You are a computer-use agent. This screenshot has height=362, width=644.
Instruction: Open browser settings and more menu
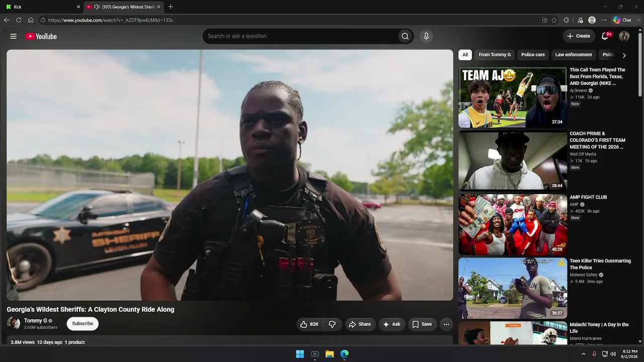604,20
